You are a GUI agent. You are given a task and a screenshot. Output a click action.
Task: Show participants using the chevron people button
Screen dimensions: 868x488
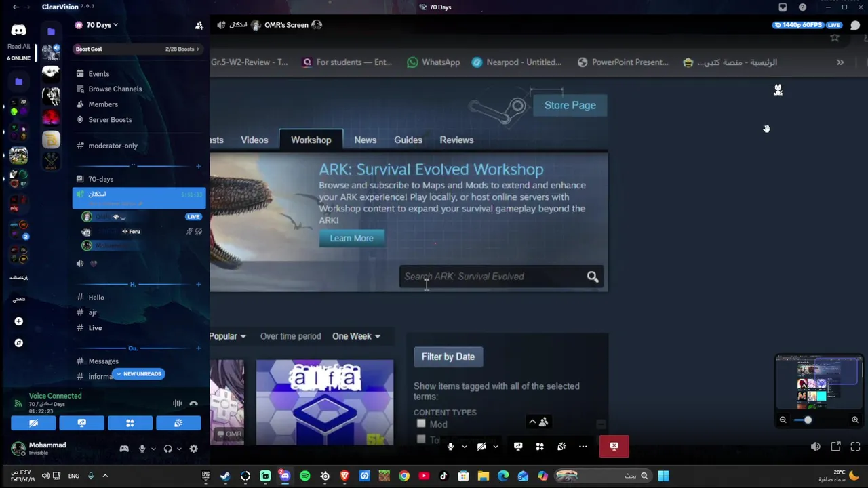point(538,422)
